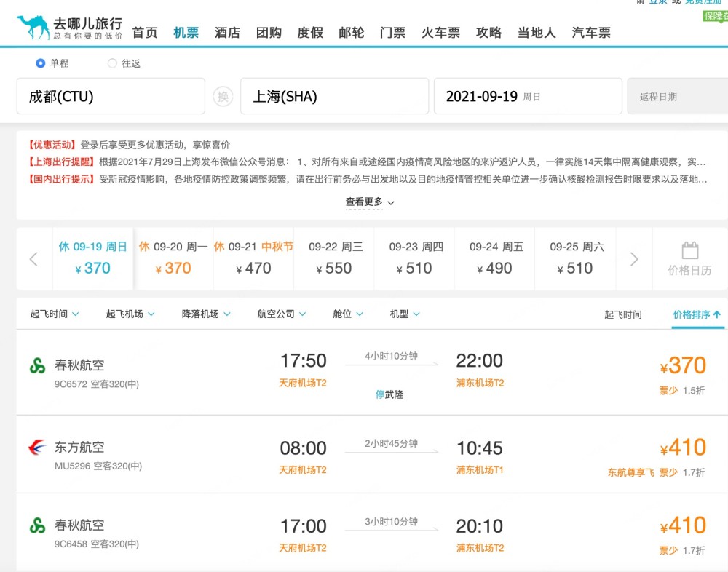Open 优惠活动 notice line
This screenshot has height=572, width=728.
click(x=129, y=145)
